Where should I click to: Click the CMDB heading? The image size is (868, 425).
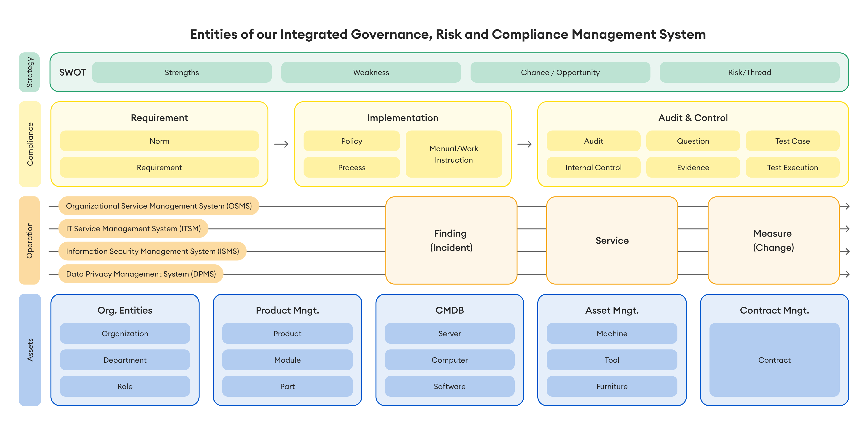point(450,310)
